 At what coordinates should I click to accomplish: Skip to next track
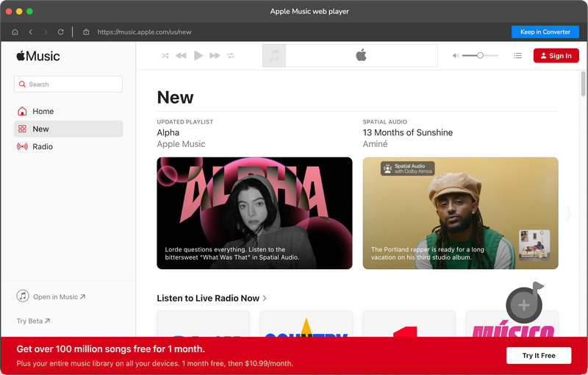point(215,55)
